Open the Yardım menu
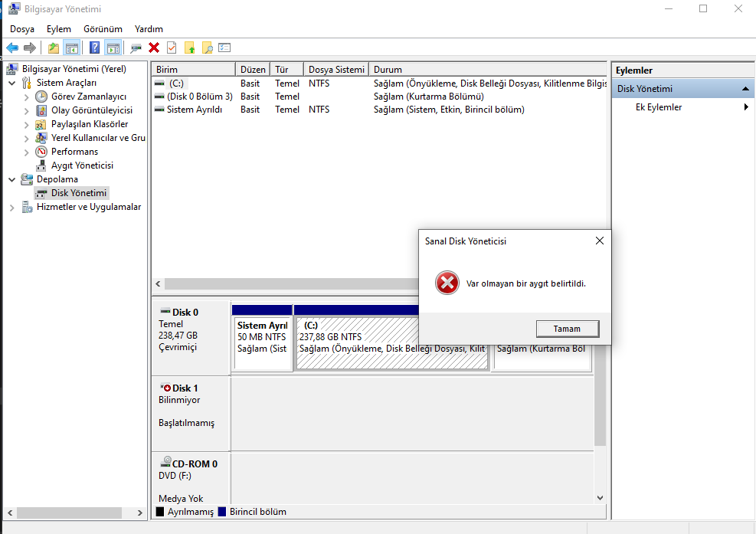The height and width of the screenshot is (534, 756). (x=149, y=29)
